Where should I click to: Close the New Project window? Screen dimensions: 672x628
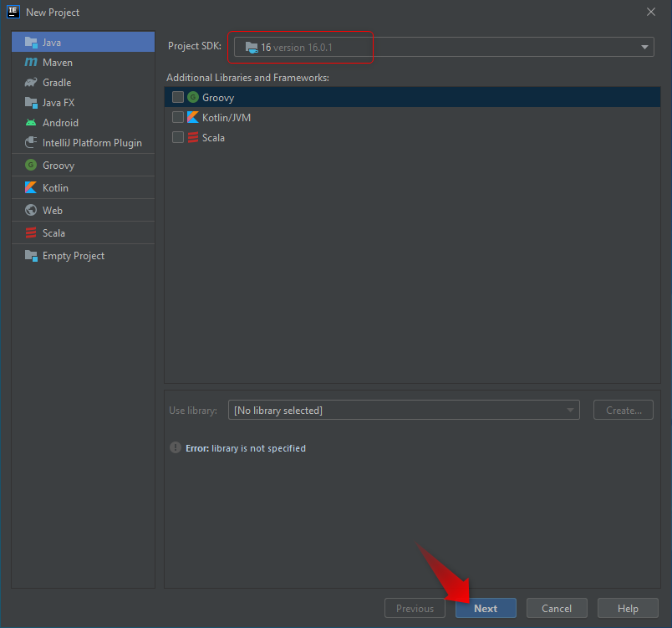pos(650,12)
